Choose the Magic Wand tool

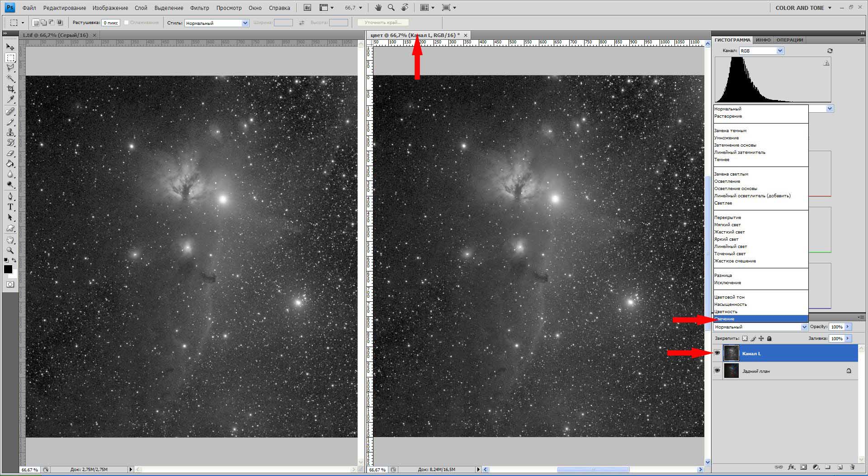click(x=10, y=79)
